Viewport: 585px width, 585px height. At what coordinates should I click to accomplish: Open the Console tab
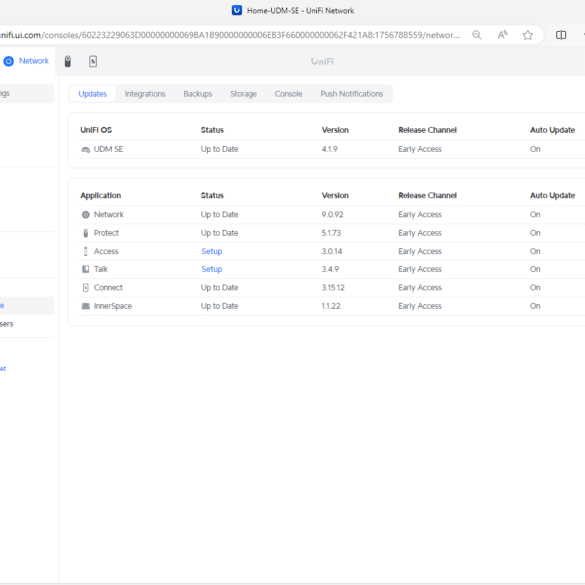point(288,94)
